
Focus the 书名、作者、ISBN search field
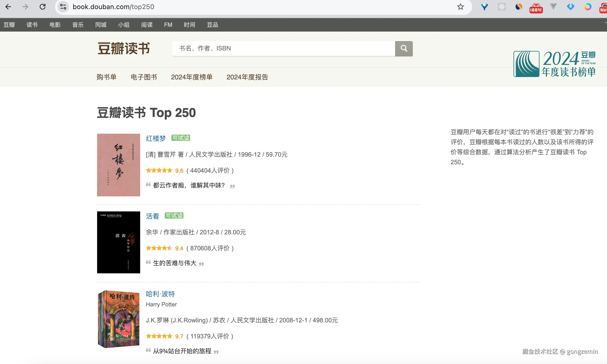283,48
